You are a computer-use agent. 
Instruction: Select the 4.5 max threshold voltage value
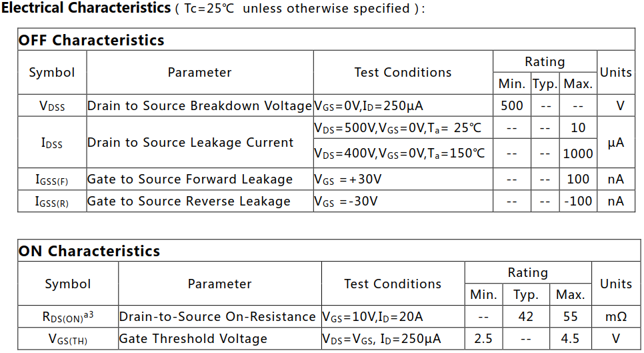569,339
